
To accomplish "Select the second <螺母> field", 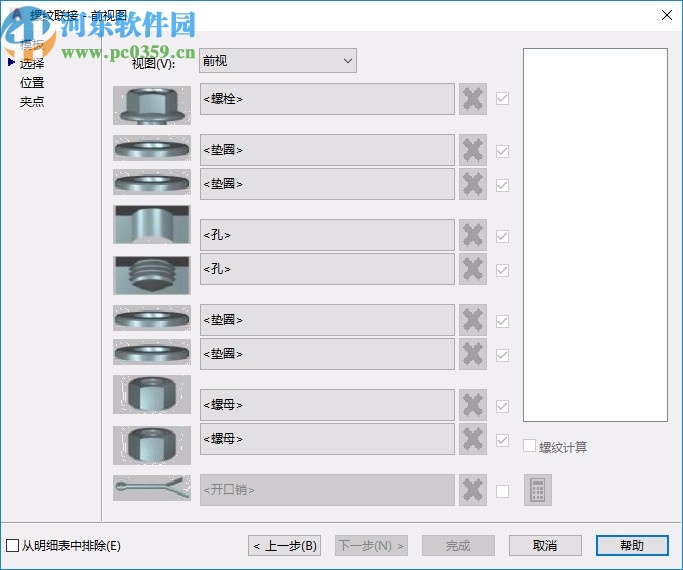I will point(327,439).
